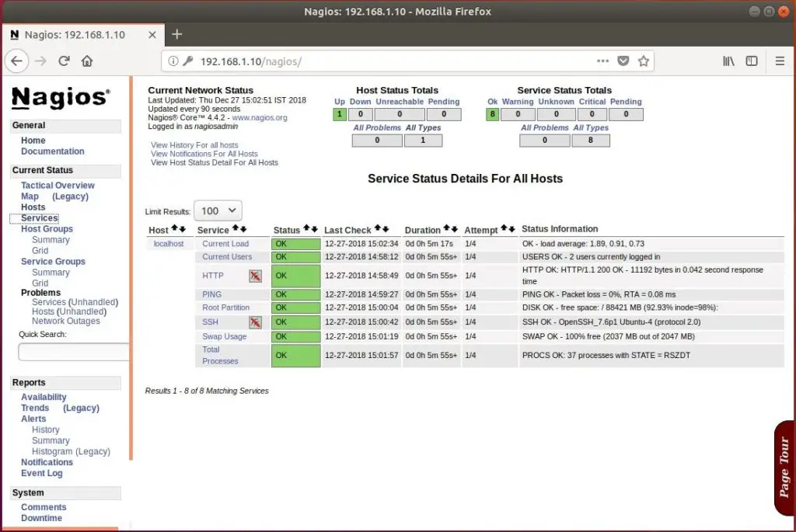
Task: Click View Notifications For All Hosts
Action: coord(204,154)
